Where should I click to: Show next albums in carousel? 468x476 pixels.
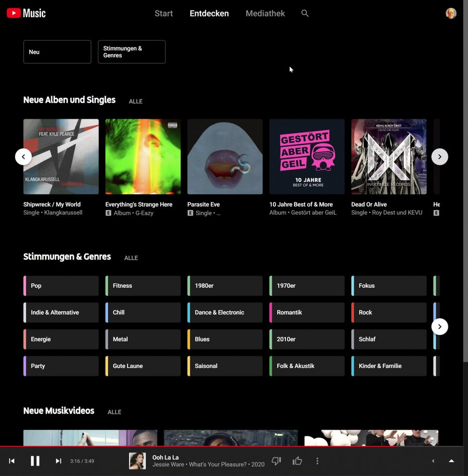439,156
